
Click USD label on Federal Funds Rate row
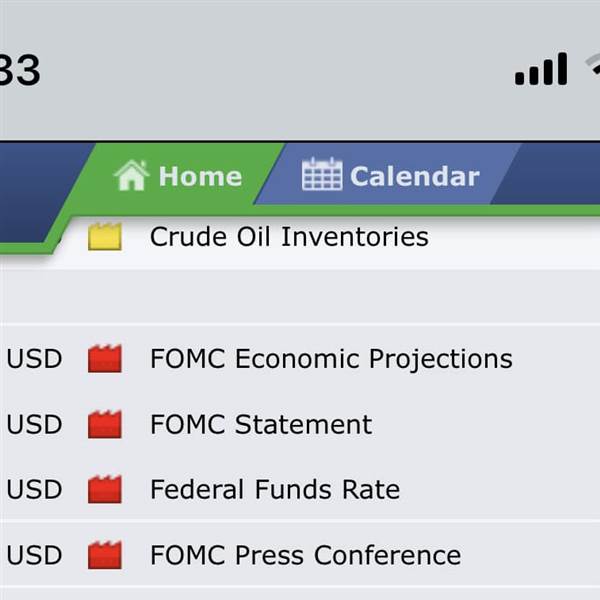(34, 489)
